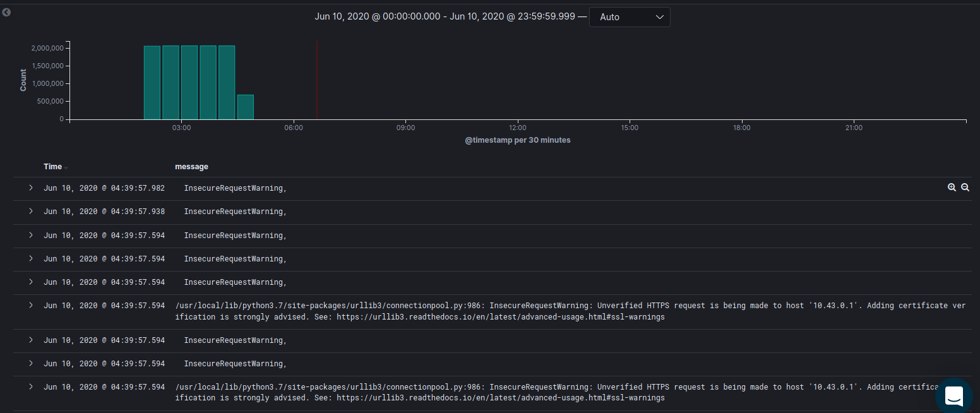Image resolution: width=980 pixels, height=413 pixels.
Task: Click the 06:00 x-axis label
Action: pyautogui.click(x=294, y=128)
